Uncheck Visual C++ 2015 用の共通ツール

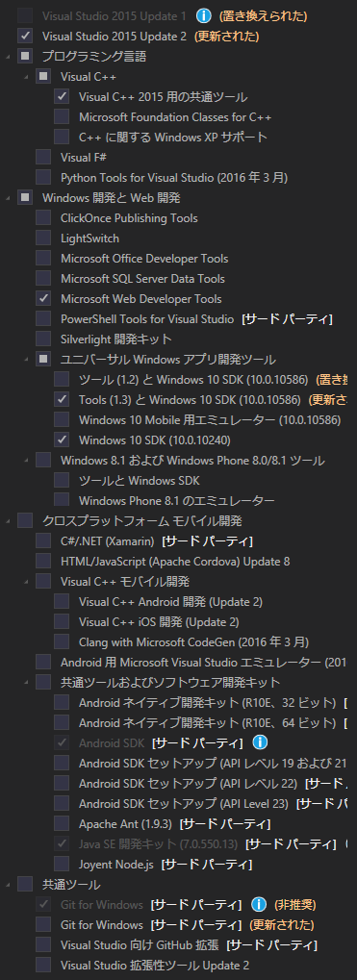(x=62, y=96)
